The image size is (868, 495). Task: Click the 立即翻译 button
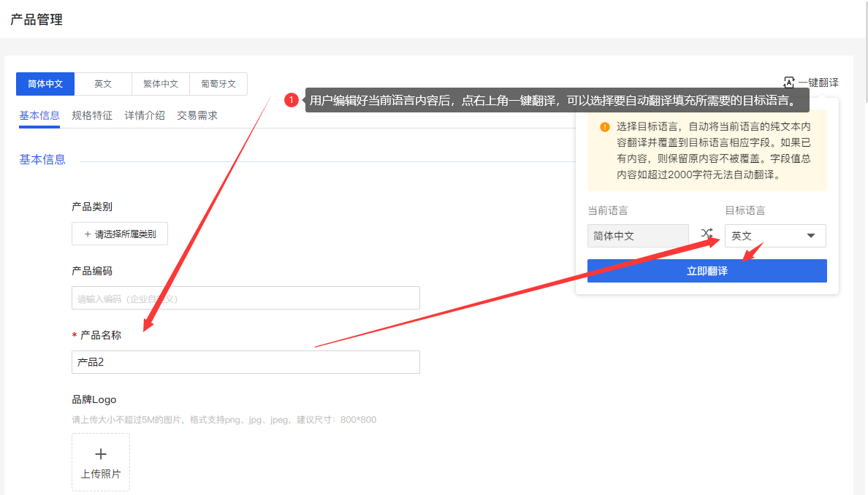[x=707, y=270]
